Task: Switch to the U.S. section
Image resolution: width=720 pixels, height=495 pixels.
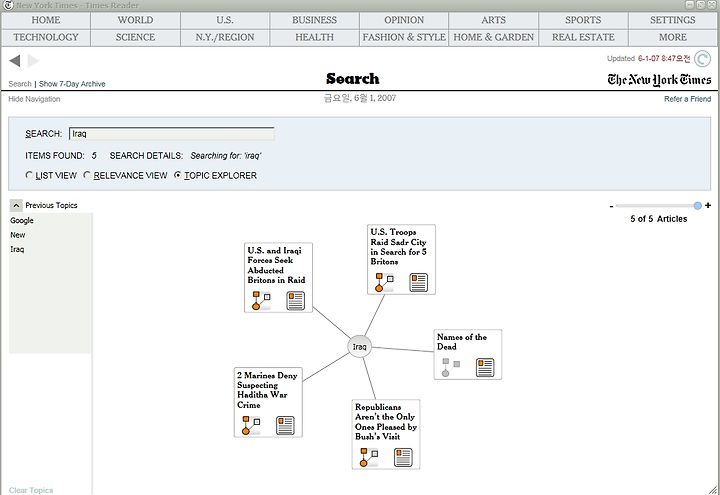Action: pyautogui.click(x=225, y=20)
